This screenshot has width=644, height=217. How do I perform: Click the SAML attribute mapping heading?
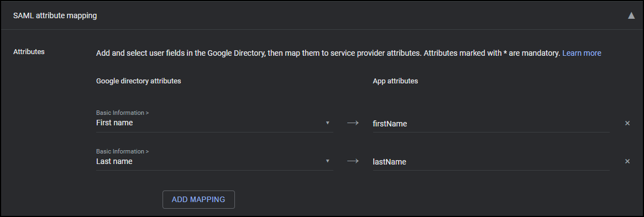coord(55,16)
